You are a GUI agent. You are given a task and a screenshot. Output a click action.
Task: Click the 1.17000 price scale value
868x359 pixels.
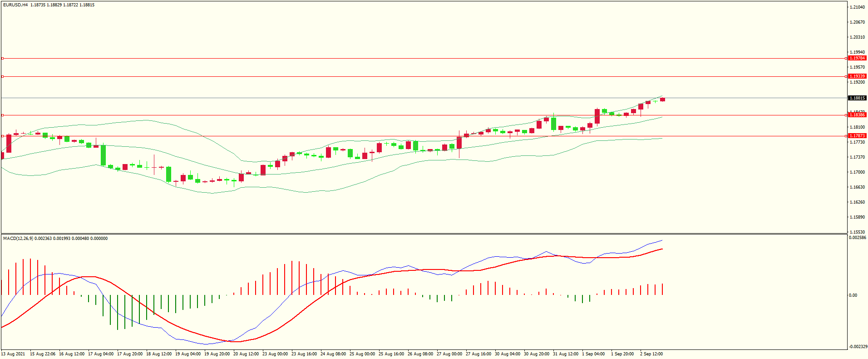click(x=857, y=172)
